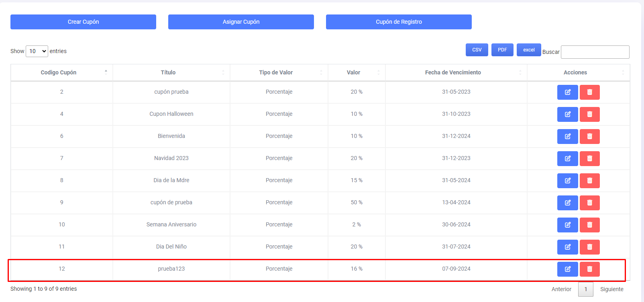This screenshot has height=302, width=644.
Task: Sort table by Fecha de Vencimiento
Action: tap(453, 72)
